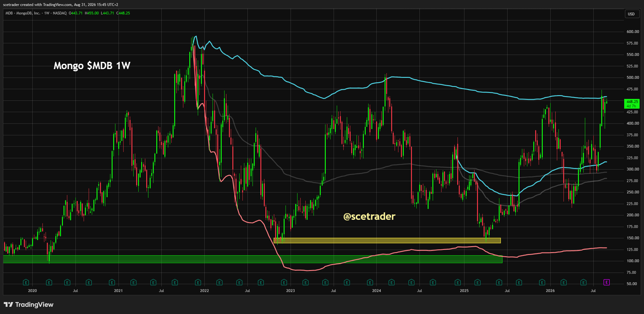Click the earnings marker nearest the 2026 label
Image resolution: width=644 pixels, height=314 pixels.
542,282
